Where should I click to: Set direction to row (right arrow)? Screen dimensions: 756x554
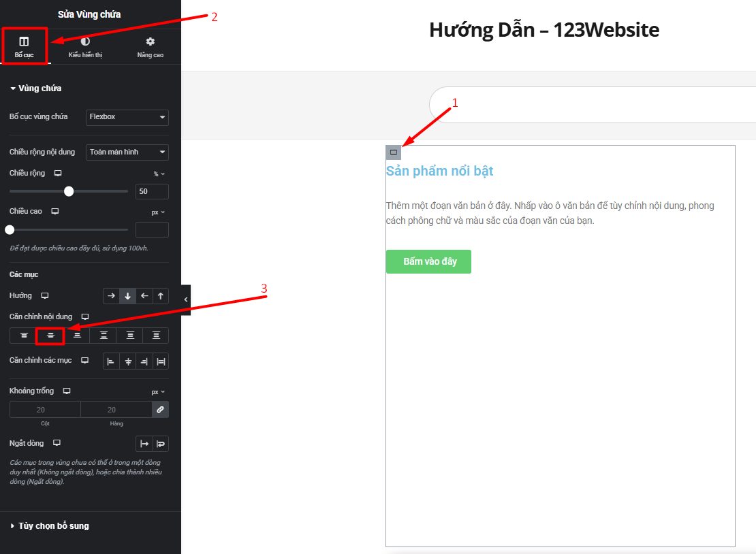point(111,296)
